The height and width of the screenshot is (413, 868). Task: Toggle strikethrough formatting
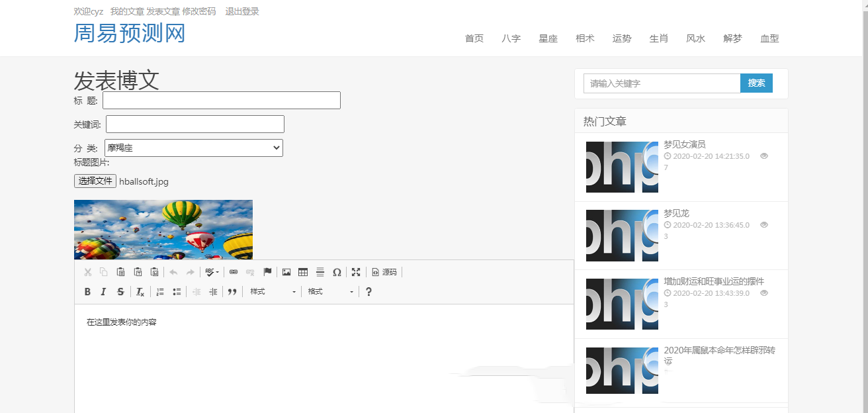point(120,292)
